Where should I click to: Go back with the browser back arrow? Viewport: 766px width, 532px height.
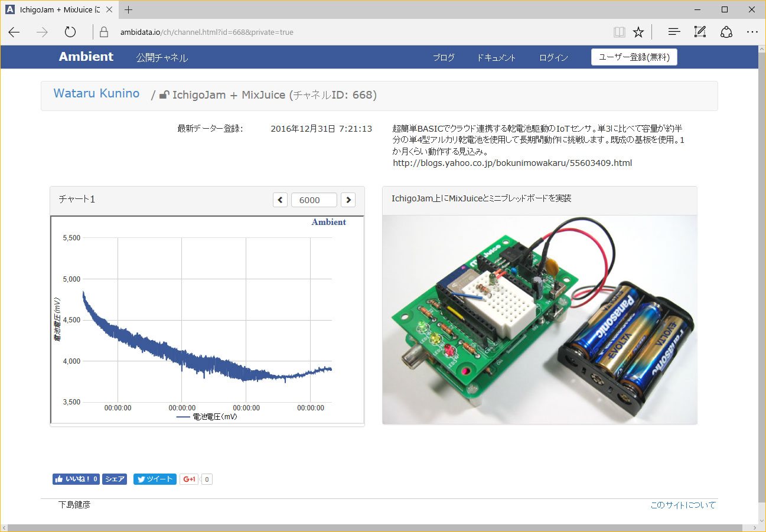[14, 32]
